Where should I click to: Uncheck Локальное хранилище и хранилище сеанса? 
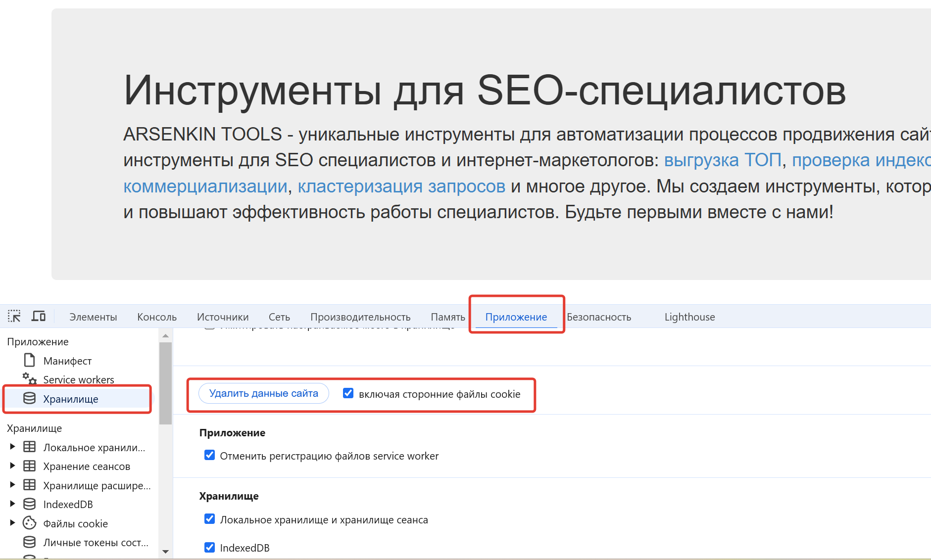click(x=210, y=519)
